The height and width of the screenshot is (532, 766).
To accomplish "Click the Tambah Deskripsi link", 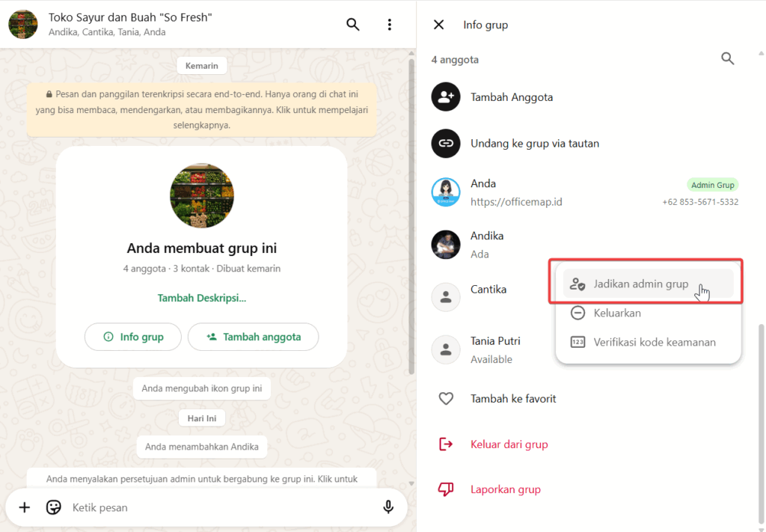I will (x=202, y=298).
